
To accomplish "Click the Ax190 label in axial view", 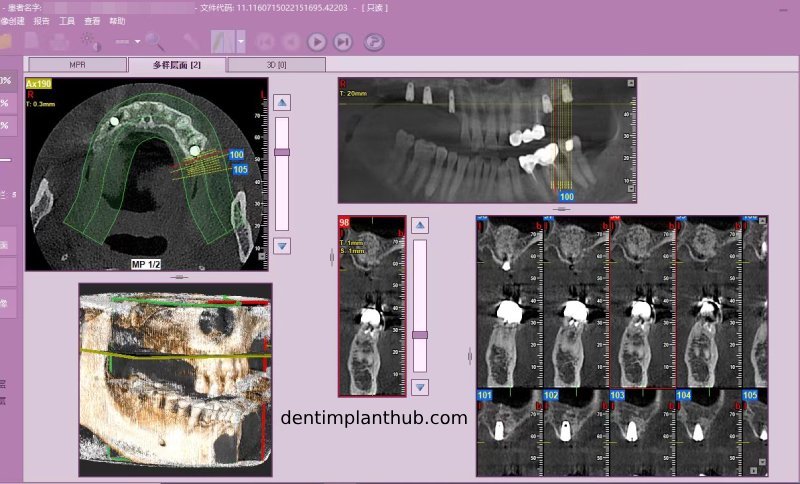I will click(39, 84).
